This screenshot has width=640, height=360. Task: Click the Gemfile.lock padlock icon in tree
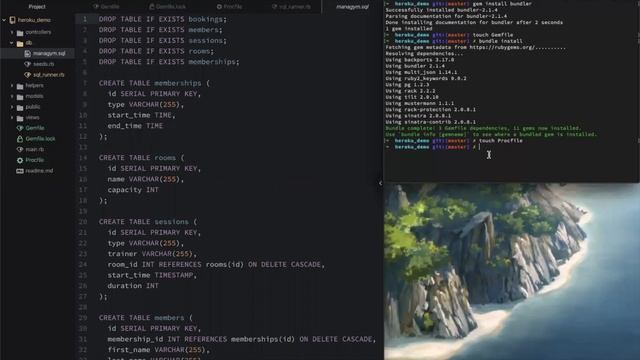(x=20, y=139)
